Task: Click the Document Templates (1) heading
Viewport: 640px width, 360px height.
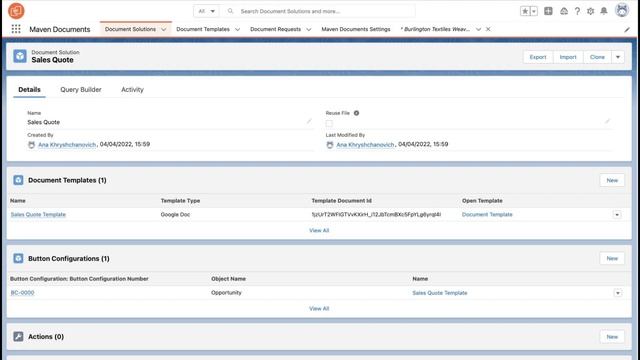Action: tap(67, 180)
